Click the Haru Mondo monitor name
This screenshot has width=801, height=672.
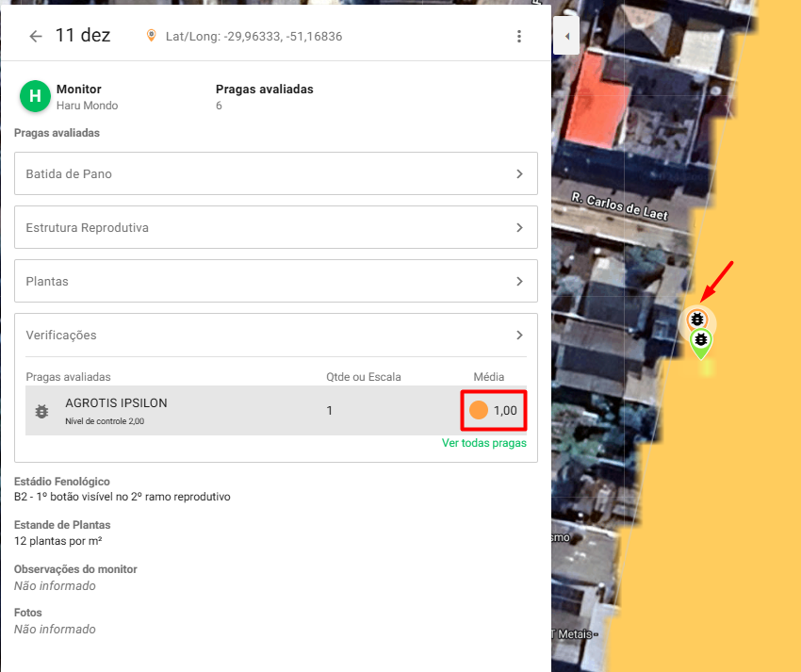coord(87,106)
